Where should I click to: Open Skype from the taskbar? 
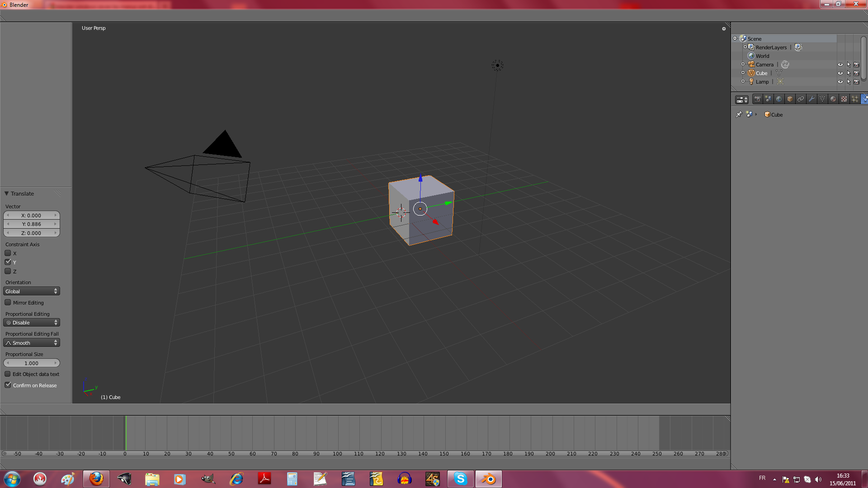point(459,479)
